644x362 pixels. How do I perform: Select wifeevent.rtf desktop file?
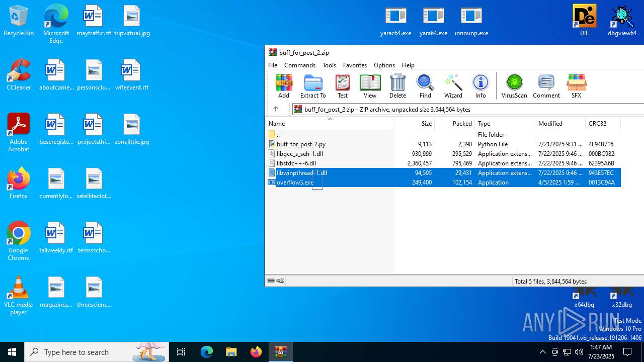pos(132,75)
